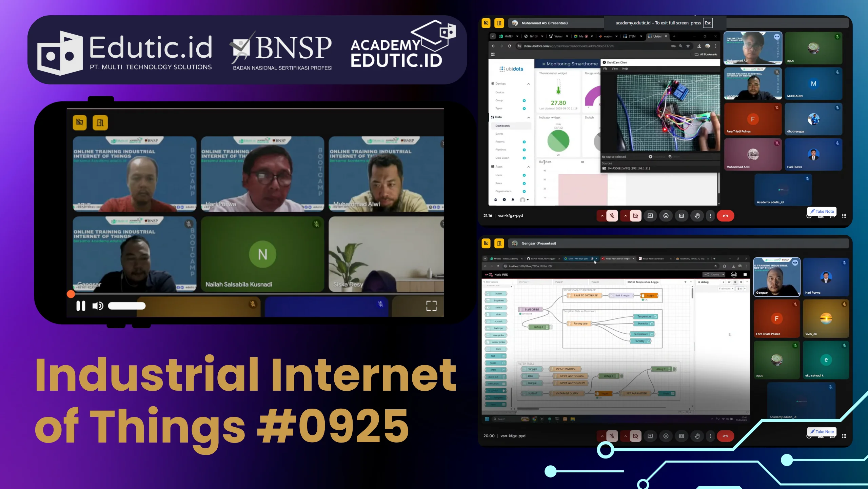The image size is (868, 489).
Task: Collapse the Devices section in Ubidots sidebar
Action: click(528, 84)
